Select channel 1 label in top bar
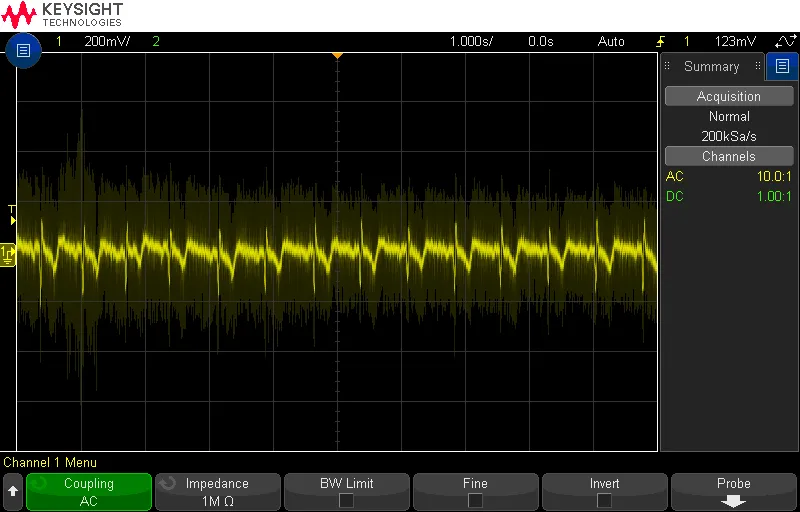This screenshot has width=800, height=512. [59, 42]
